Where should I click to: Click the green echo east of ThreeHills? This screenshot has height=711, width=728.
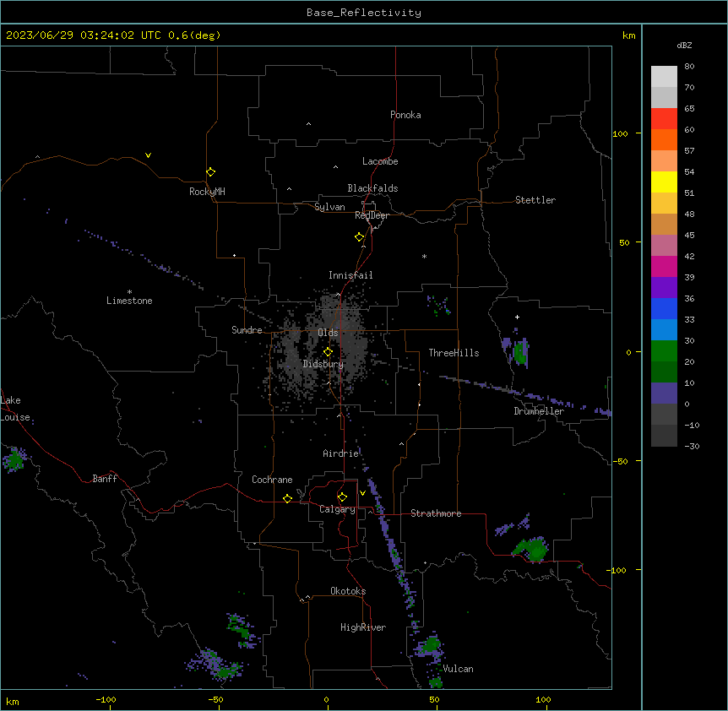(x=520, y=353)
